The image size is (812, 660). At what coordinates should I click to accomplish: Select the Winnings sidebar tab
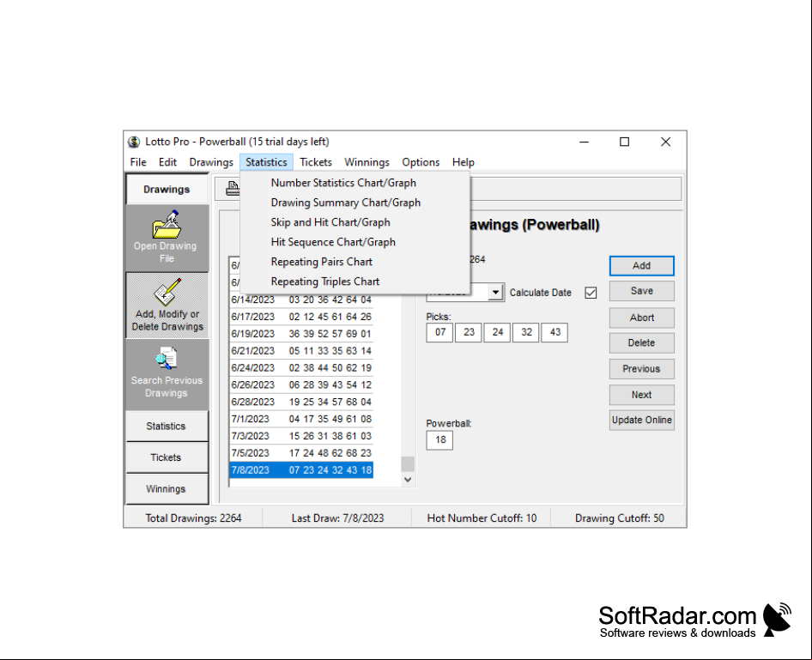point(167,489)
